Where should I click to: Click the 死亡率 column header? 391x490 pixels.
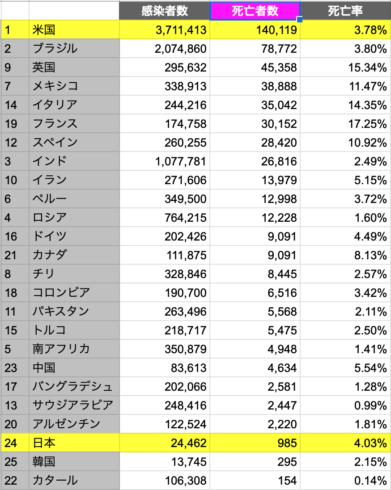click(x=346, y=11)
